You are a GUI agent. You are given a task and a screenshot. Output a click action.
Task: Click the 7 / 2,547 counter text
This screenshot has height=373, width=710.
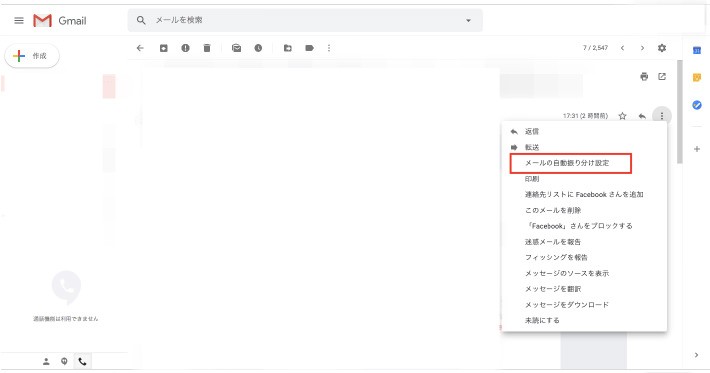click(595, 48)
